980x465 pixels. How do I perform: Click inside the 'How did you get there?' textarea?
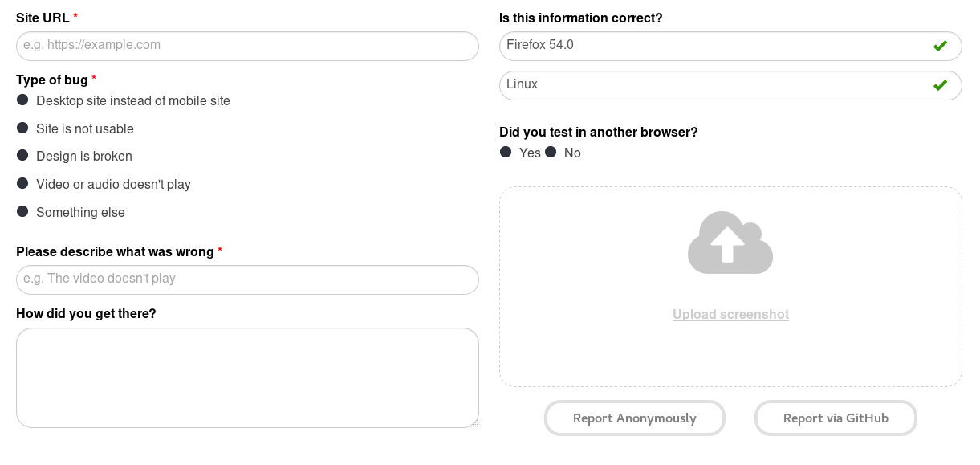247,377
